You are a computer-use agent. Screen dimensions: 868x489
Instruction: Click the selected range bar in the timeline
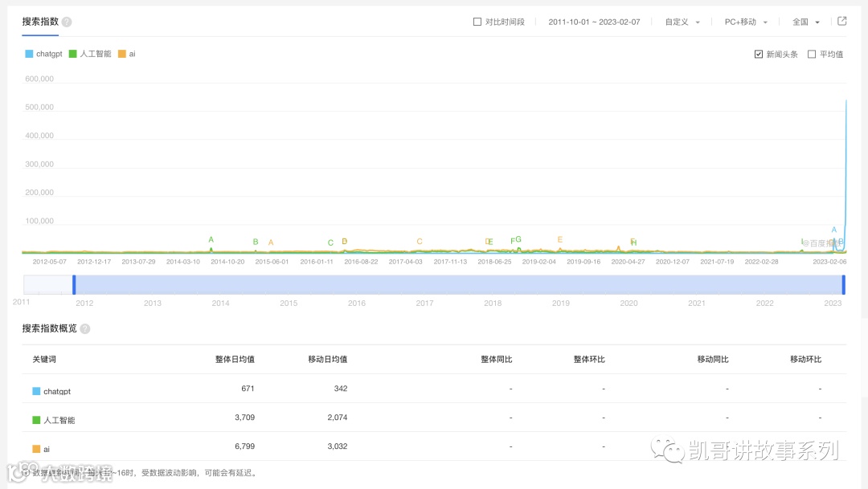click(459, 284)
